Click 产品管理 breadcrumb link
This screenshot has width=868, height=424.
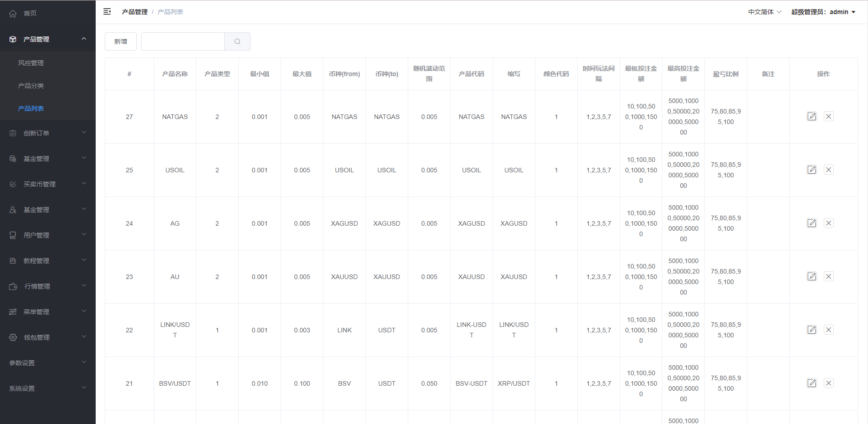pos(134,12)
